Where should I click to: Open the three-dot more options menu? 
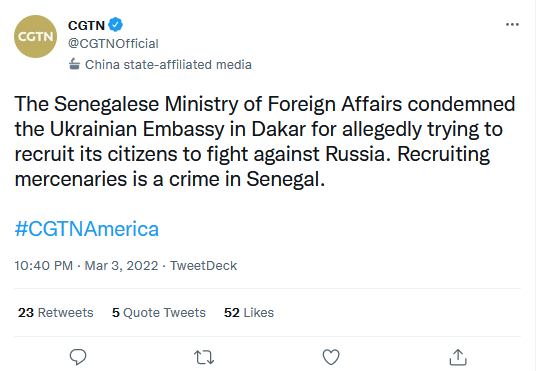click(x=512, y=24)
